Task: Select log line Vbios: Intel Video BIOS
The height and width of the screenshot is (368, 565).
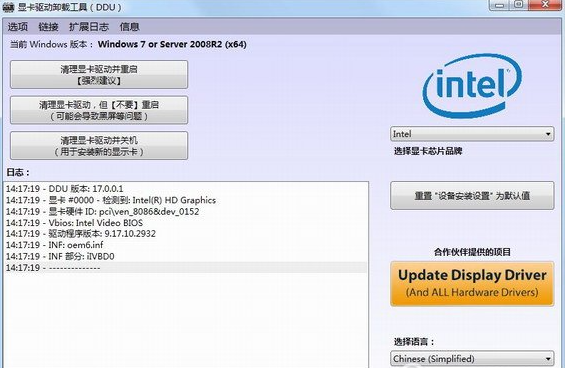Action: pyautogui.click(x=186, y=222)
